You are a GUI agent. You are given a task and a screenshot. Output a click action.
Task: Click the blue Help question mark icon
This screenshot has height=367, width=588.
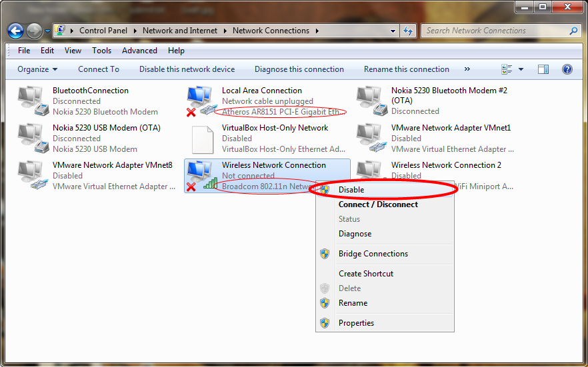pos(567,69)
